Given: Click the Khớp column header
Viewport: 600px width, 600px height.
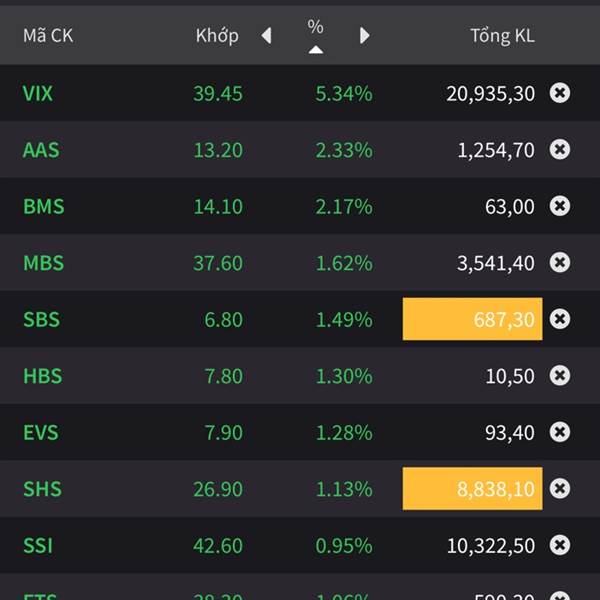Looking at the screenshot, I should click(217, 36).
